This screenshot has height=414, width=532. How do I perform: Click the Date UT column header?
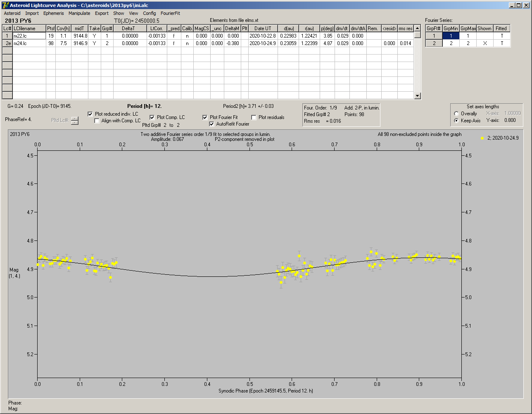point(263,29)
